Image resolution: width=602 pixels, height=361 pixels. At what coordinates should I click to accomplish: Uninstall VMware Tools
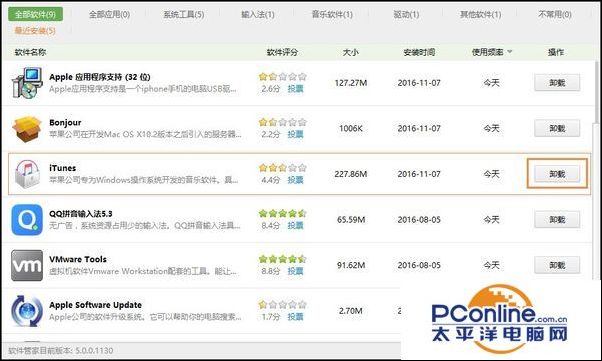pos(557,265)
